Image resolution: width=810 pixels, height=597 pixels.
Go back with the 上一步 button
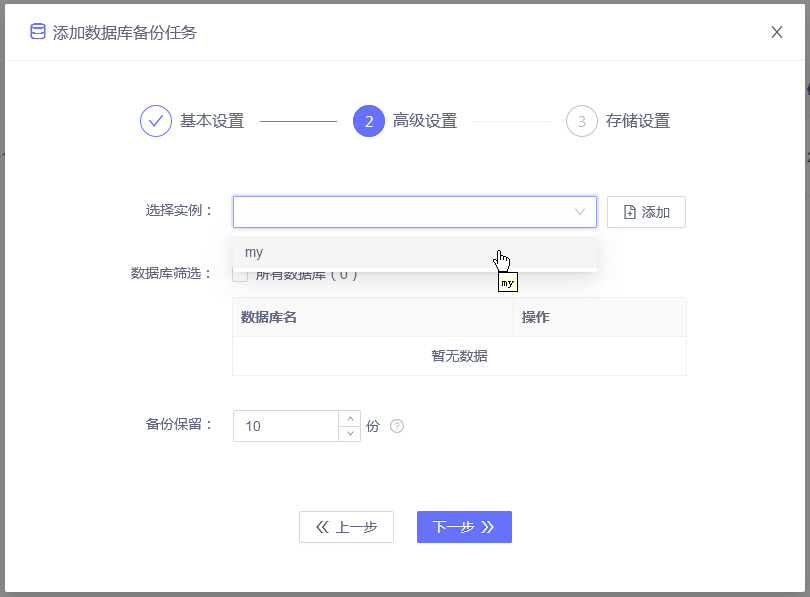click(346, 527)
